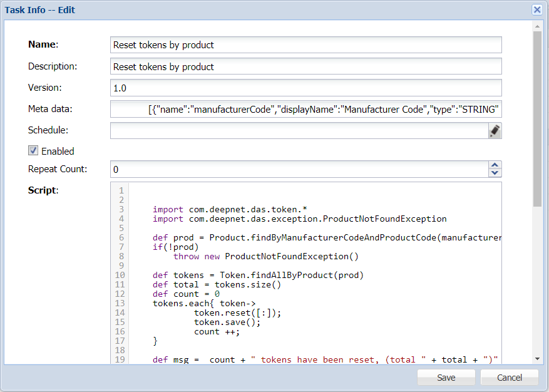Click line number 19 in script gutter
The height and width of the screenshot is (392, 549).
[x=120, y=359]
